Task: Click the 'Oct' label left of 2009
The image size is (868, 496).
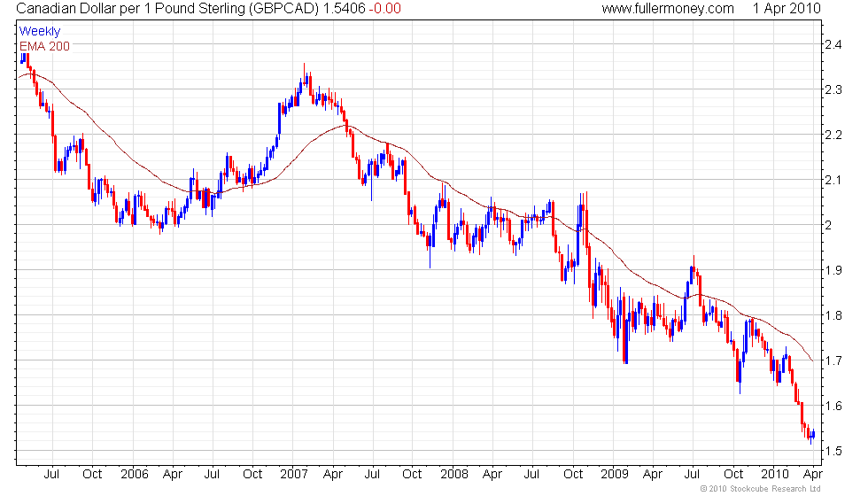Action: (x=573, y=475)
